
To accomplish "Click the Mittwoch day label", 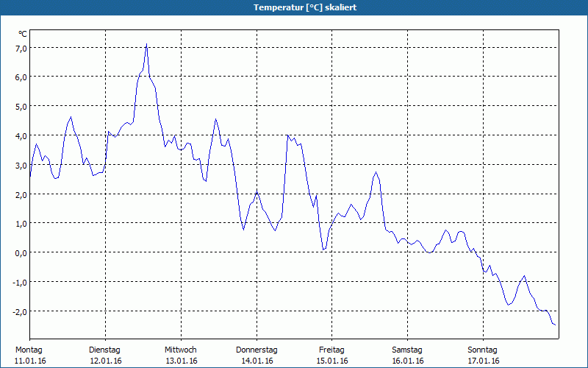I will [180, 350].
